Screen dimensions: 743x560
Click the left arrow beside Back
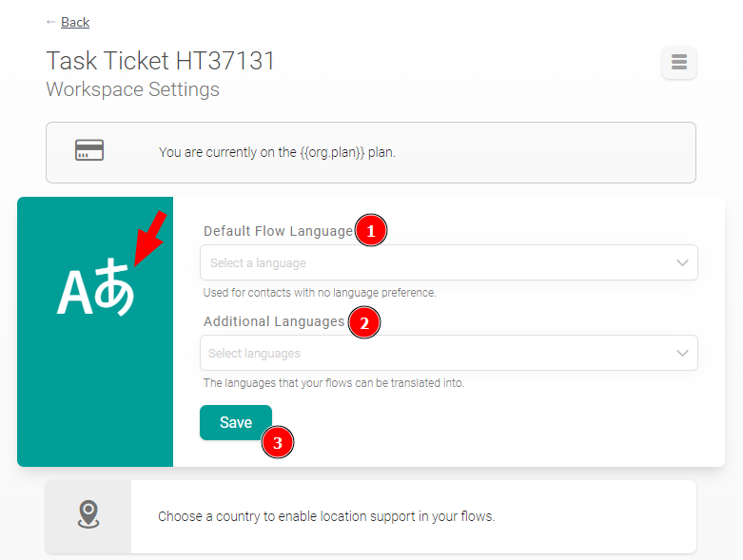[x=50, y=22]
